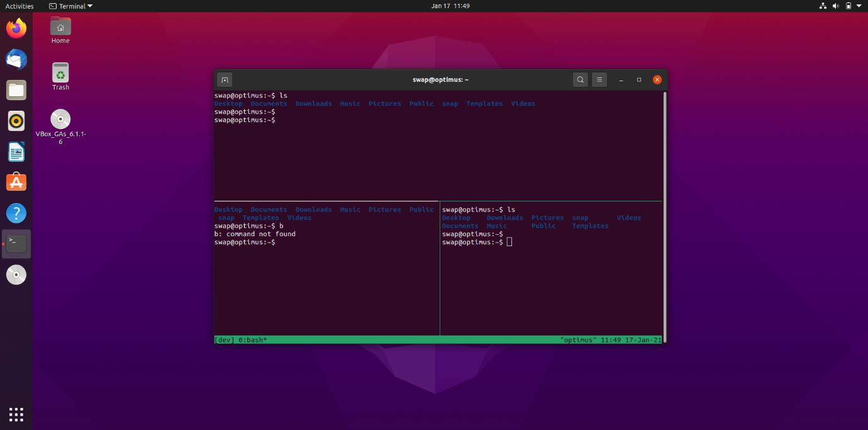Select the Home folder on desktop
Screen dimensions: 868x430
coord(60,30)
